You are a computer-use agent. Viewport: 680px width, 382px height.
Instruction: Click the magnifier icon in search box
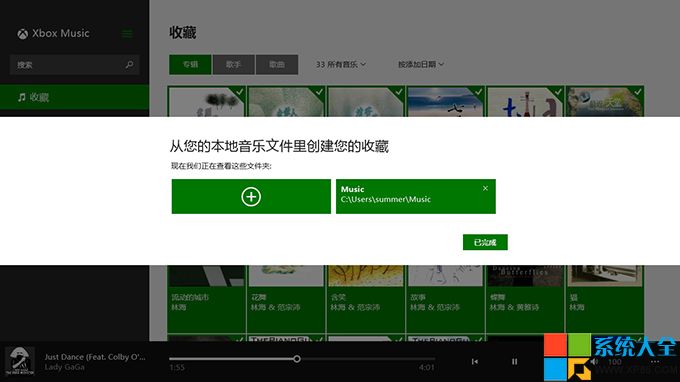point(129,65)
